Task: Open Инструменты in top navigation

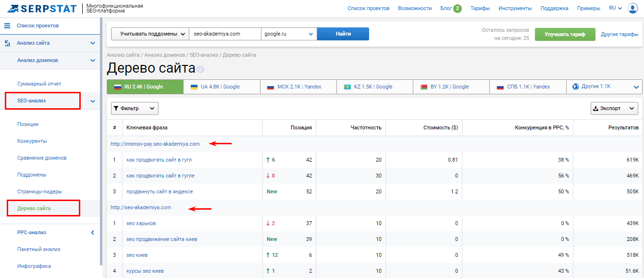Action: pos(515,8)
